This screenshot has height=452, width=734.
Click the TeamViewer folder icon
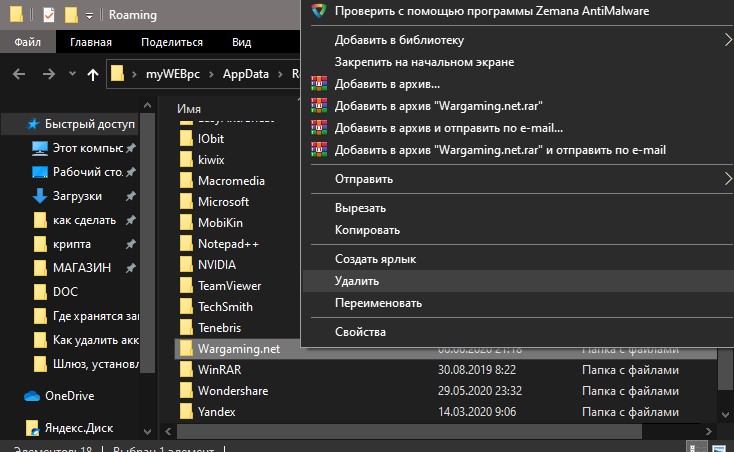186,285
